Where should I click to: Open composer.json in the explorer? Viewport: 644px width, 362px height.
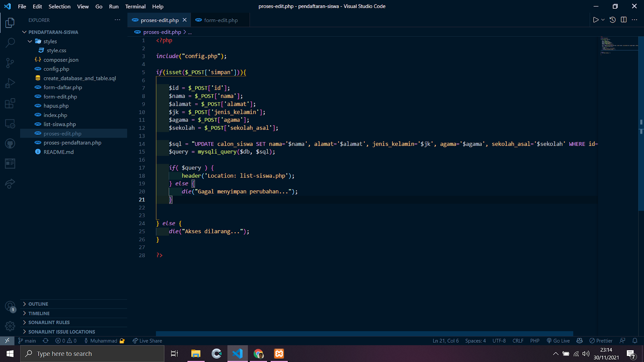pyautogui.click(x=74, y=60)
